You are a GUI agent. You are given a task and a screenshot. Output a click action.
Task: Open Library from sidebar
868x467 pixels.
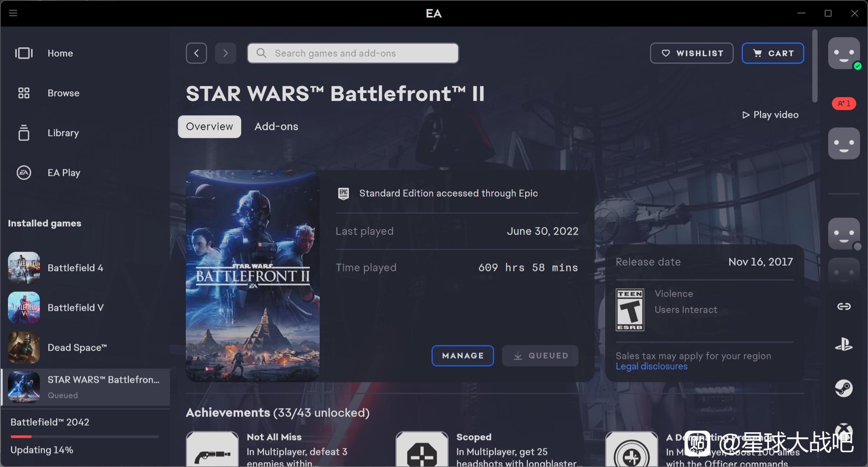pyautogui.click(x=85, y=133)
